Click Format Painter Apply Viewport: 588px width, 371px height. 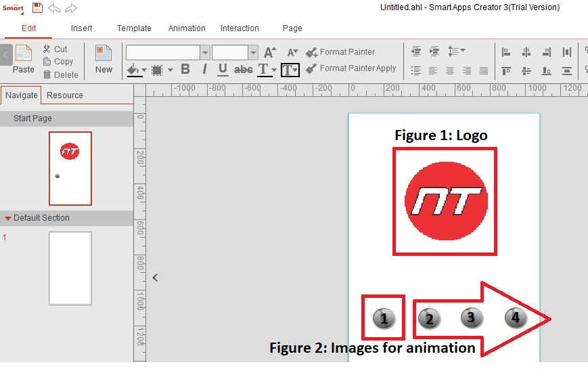pyautogui.click(x=350, y=68)
